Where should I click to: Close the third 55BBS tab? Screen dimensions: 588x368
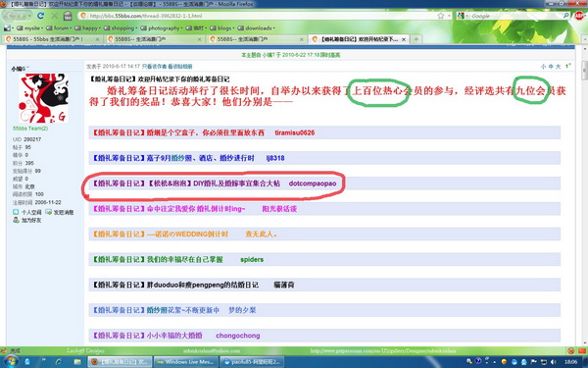coord(301,39)
